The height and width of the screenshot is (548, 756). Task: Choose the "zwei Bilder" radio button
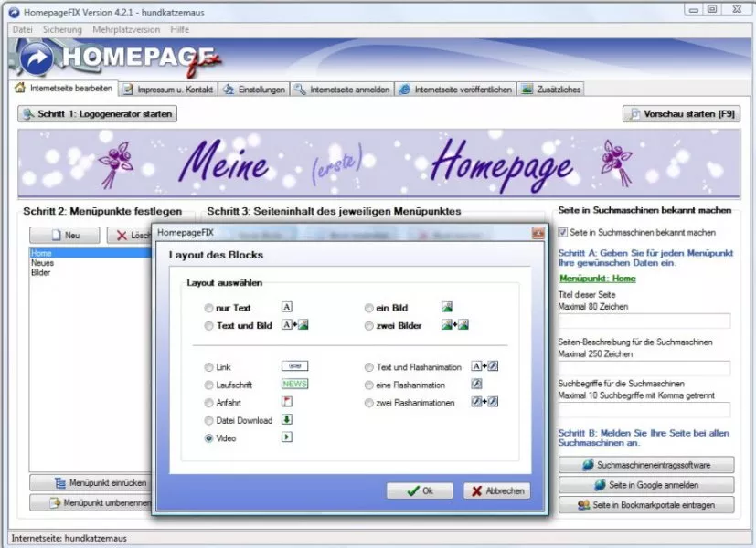369,326
